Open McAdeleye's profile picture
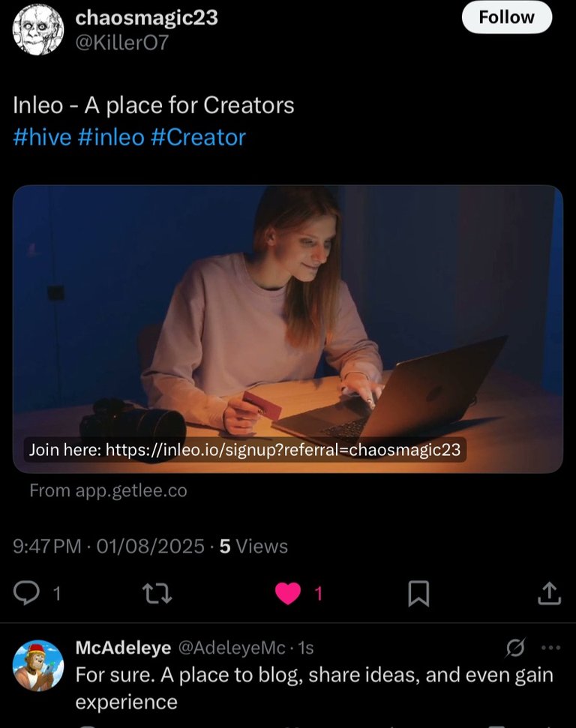Screen dimensions: 576x728 pos(38,665)
